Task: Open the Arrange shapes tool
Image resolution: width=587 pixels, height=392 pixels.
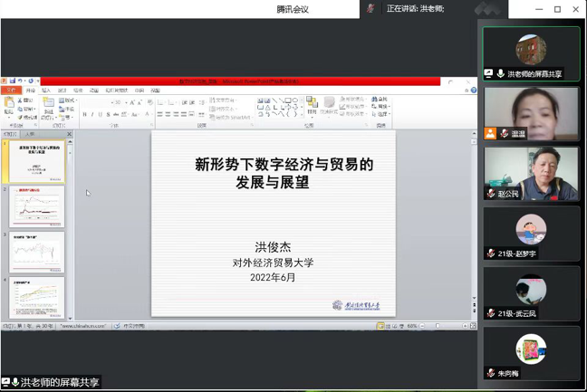Action: coord(312,104)
